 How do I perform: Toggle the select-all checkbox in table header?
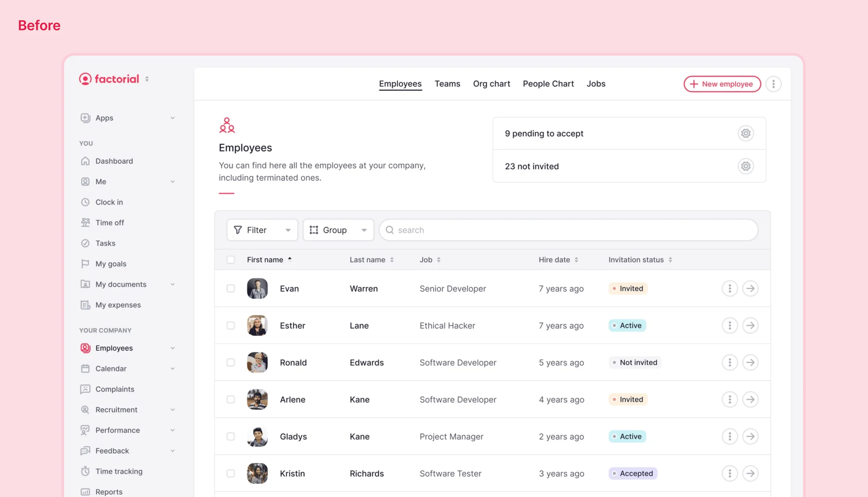coord(231,260)
